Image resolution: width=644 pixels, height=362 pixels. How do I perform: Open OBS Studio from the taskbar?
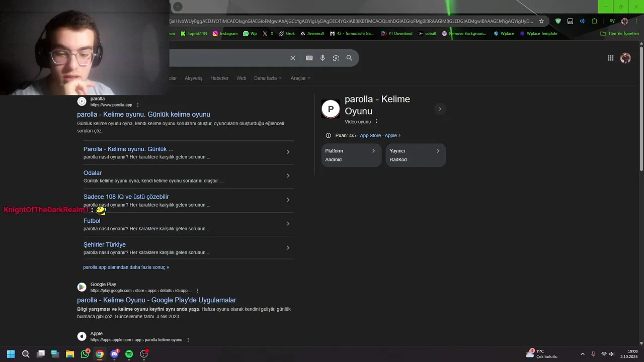[x=144, y=354]
